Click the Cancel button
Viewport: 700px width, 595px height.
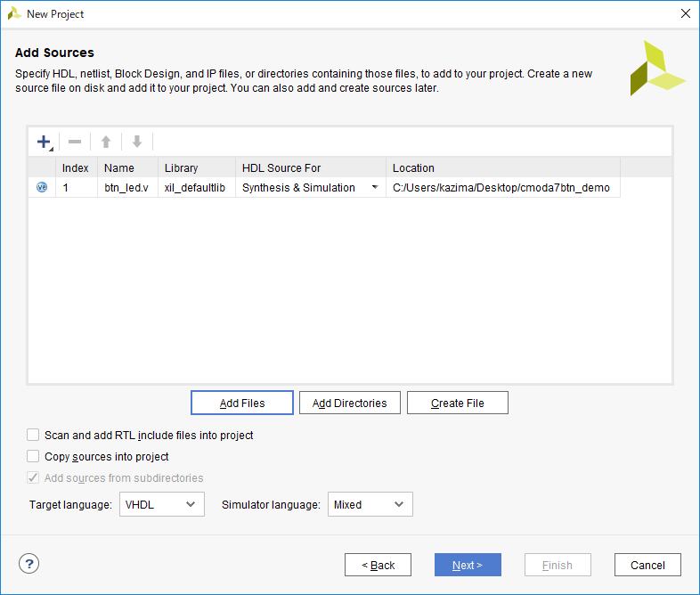[647, 565]
